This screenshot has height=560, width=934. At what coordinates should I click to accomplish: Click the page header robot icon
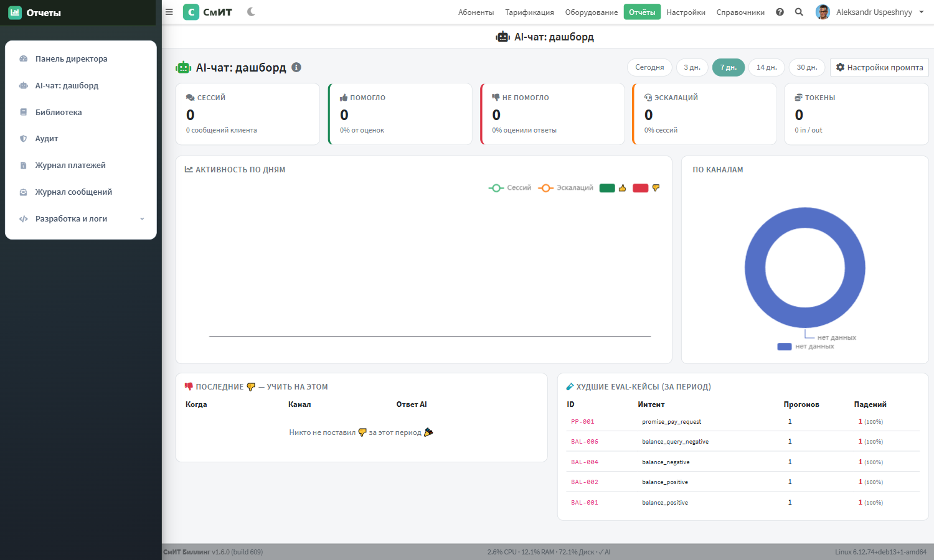(x=502, y=37)
